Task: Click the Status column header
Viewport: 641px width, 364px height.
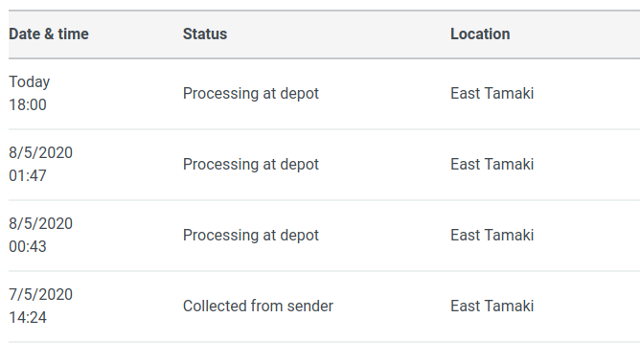Action: click(x=205, y=34)
